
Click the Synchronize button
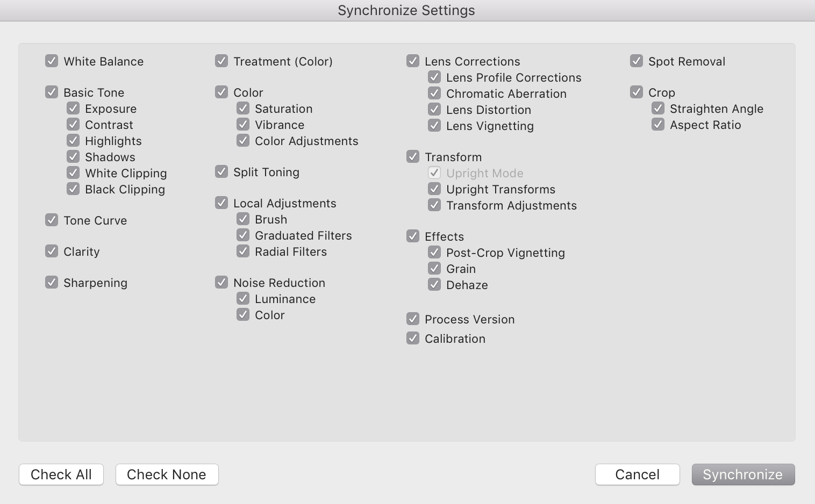(x=743, y=474)
